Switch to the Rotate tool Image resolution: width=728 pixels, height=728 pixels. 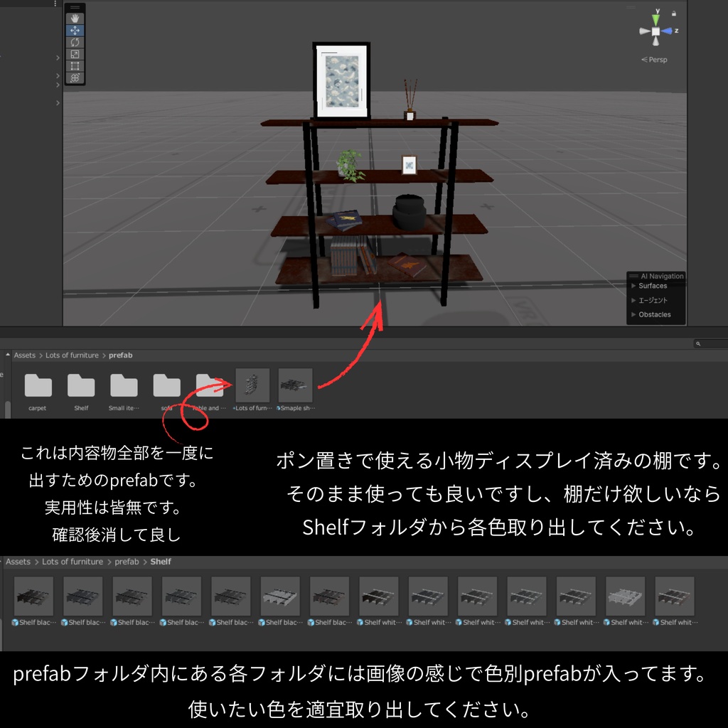click(x=75, y=43)
